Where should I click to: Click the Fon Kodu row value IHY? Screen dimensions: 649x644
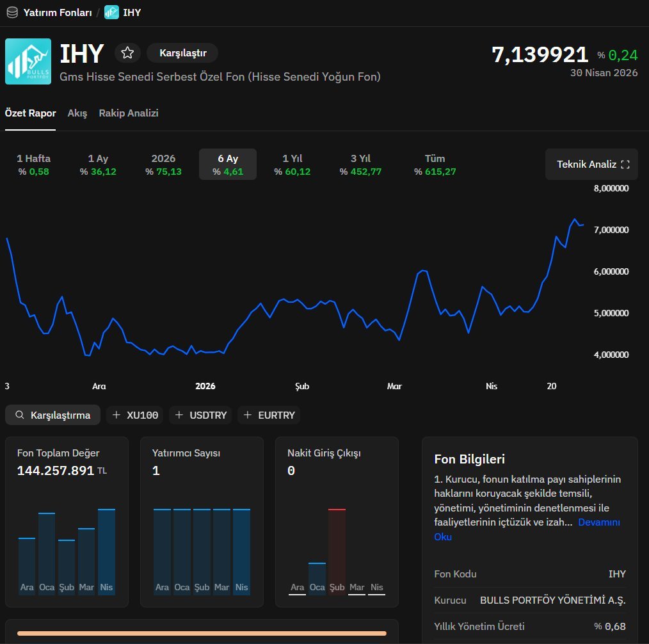(x=617, y=574)
